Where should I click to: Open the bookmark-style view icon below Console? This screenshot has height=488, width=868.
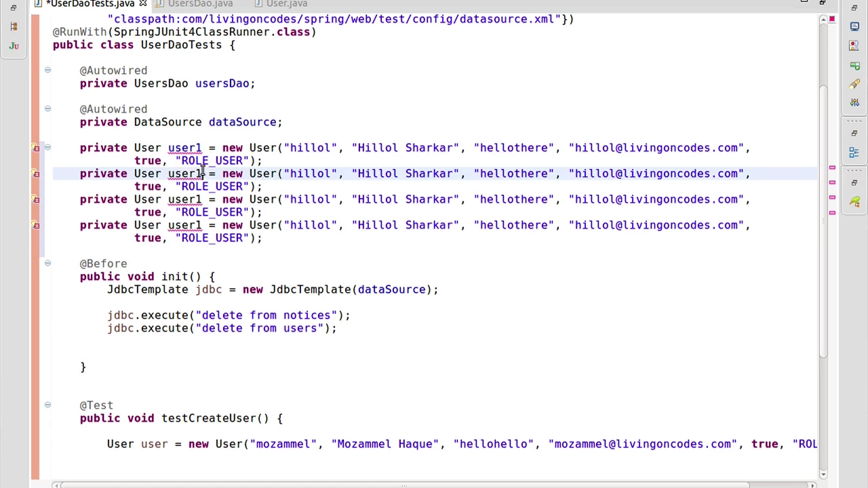click(x=854, y=45)
